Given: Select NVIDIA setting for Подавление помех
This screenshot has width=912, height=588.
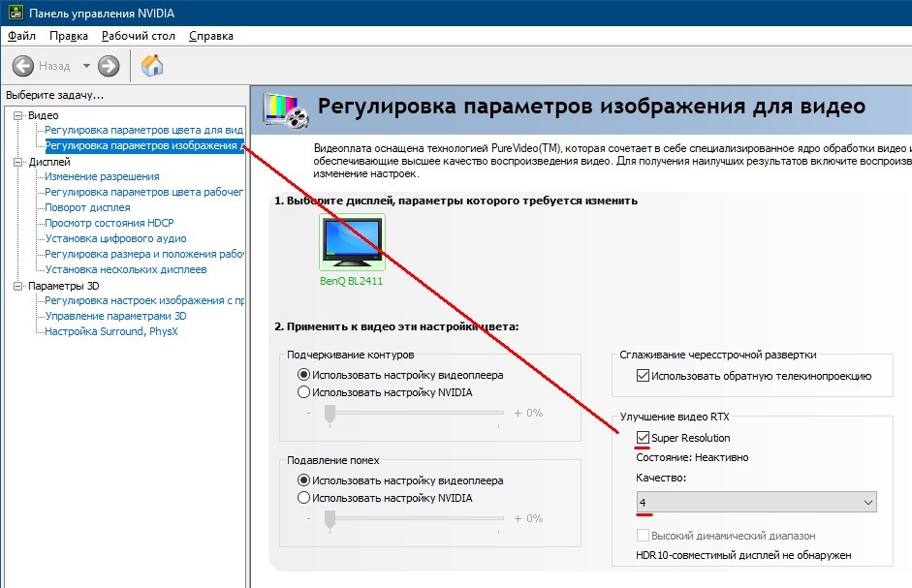Looking at the screenshot, I should [303, 498].
